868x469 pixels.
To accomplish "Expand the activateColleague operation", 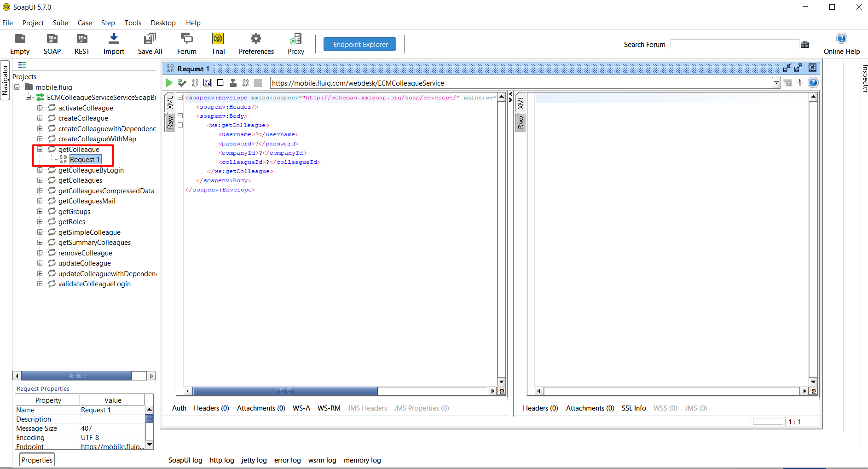I will [x=40, y=108].
